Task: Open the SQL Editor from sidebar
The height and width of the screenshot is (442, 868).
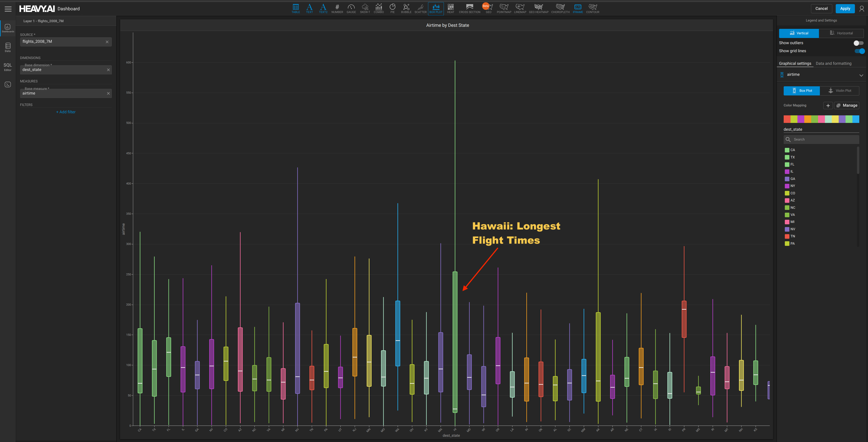Action: 7,67
